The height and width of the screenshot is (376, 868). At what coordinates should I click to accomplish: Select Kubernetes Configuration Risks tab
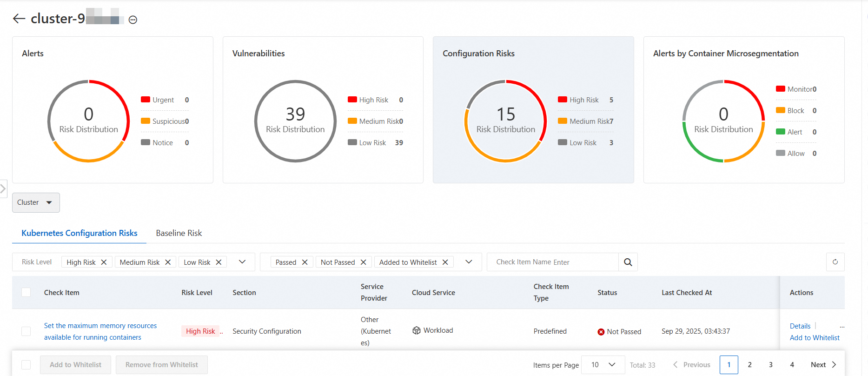(80, 233)
